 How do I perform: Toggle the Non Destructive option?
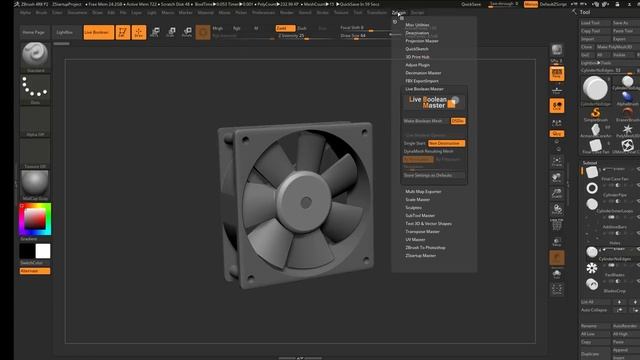click(446, 143)
